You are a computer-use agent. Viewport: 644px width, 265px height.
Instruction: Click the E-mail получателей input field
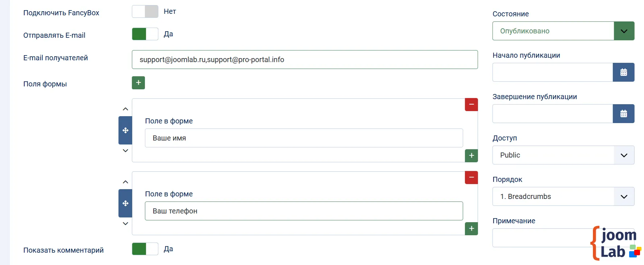click(x=304, y=60)
